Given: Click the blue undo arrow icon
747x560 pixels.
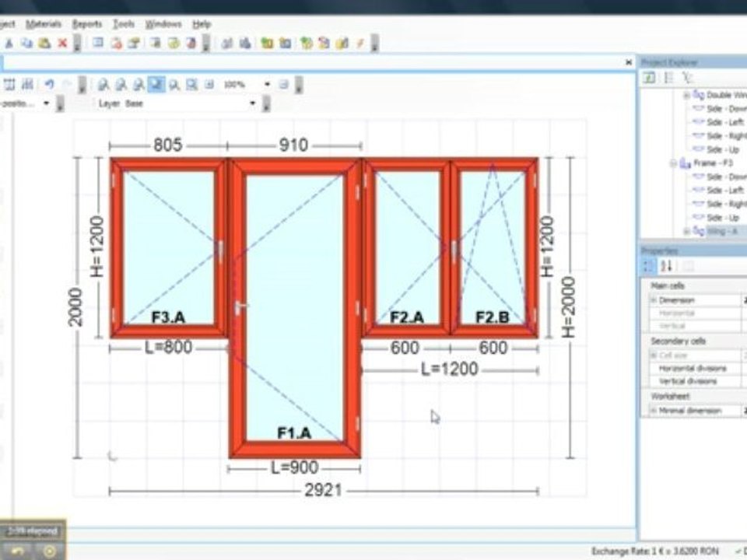Looking at the screenshot, I should tap(48, 84).
